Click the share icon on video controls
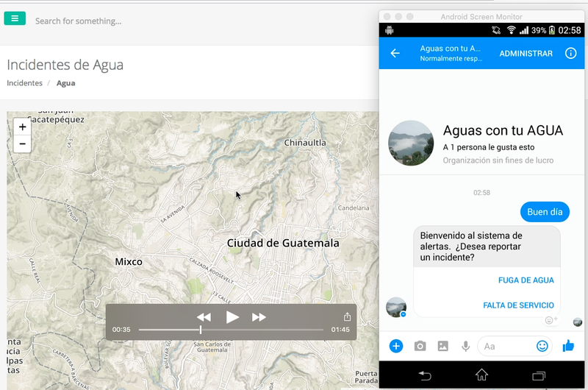The image size is (588, 390). [x=348, y=317]
